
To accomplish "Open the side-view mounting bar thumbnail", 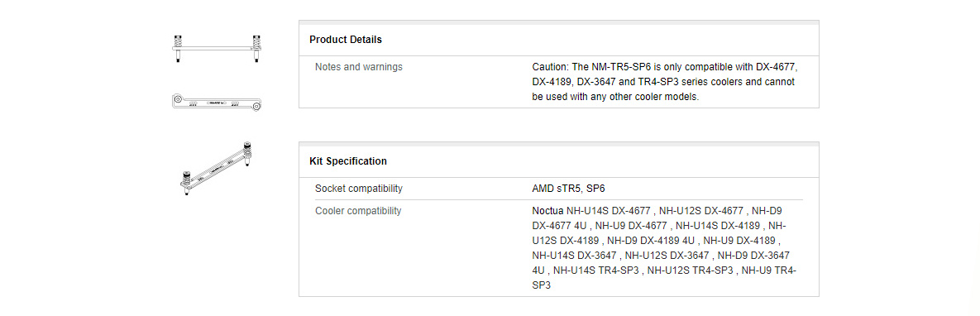I will click(216, 49).
